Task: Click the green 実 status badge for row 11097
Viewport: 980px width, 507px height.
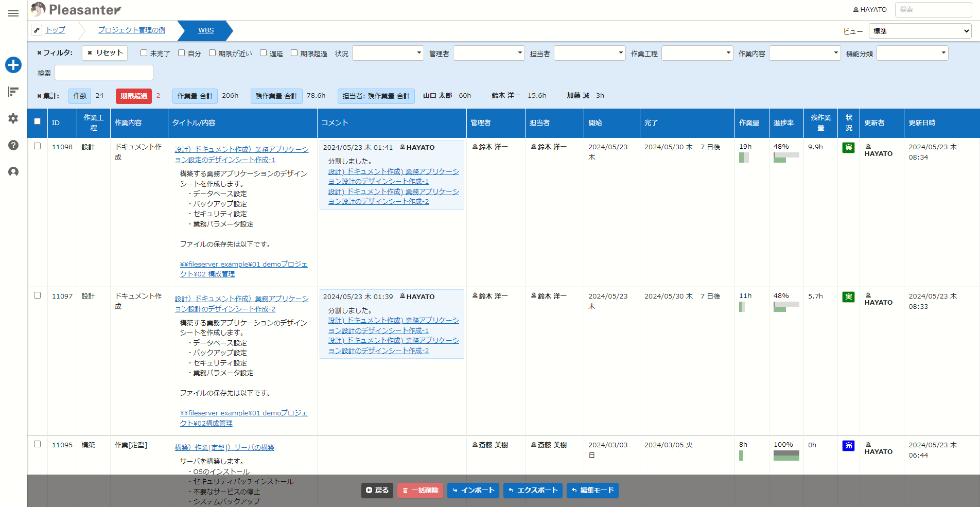Action: [x=848, y=297]
